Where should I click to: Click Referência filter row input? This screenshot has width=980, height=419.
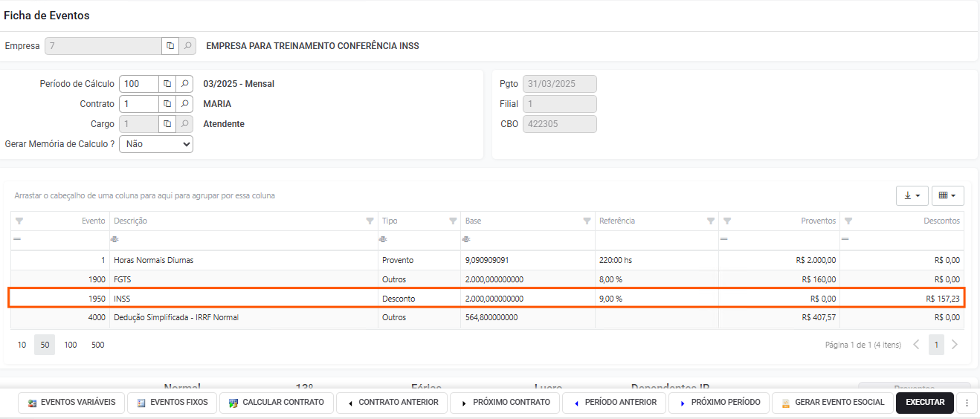click(x=657, y=239)
